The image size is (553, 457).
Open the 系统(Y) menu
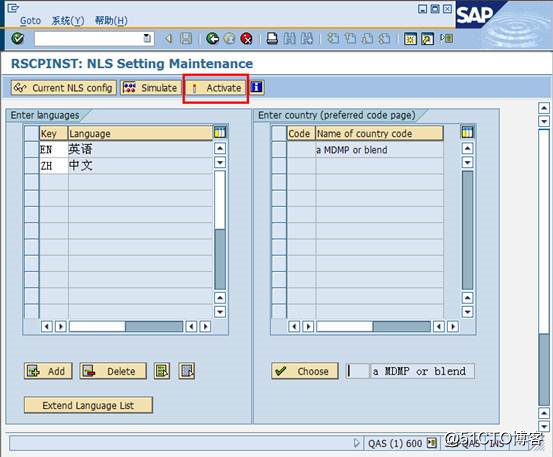[68, 20]
